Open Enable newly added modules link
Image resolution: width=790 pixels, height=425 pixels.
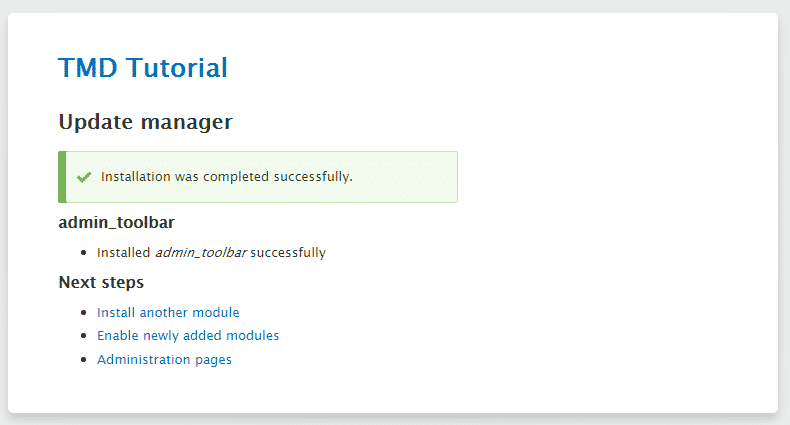[188, 336]
